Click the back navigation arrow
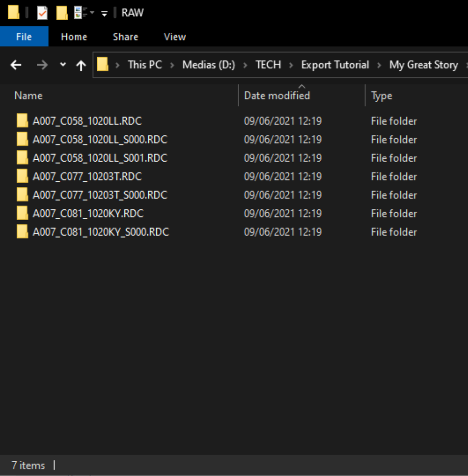This screenshot has height=476, width=468. click(16, 65)
